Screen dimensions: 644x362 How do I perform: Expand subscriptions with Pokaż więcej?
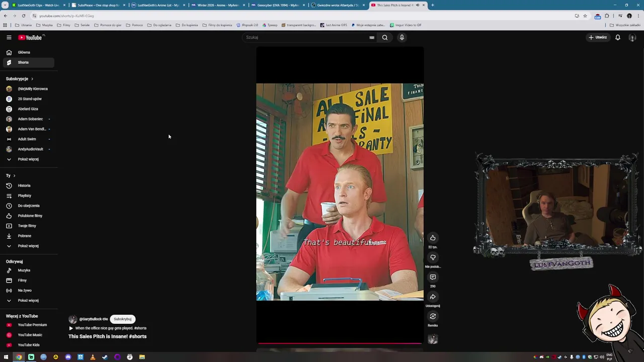coord(28,159)
